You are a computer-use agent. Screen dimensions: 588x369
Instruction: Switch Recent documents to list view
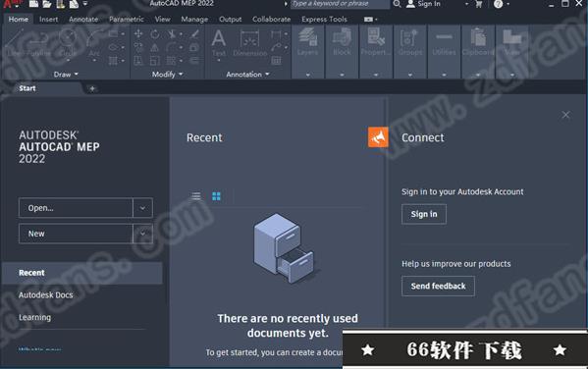[196, 195]
